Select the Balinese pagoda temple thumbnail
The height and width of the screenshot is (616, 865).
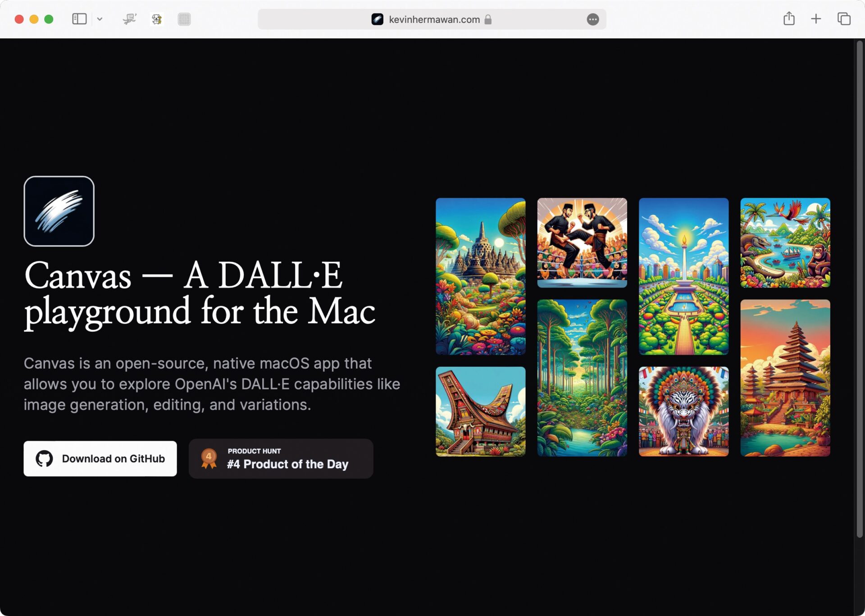click(x=785, y=378)
